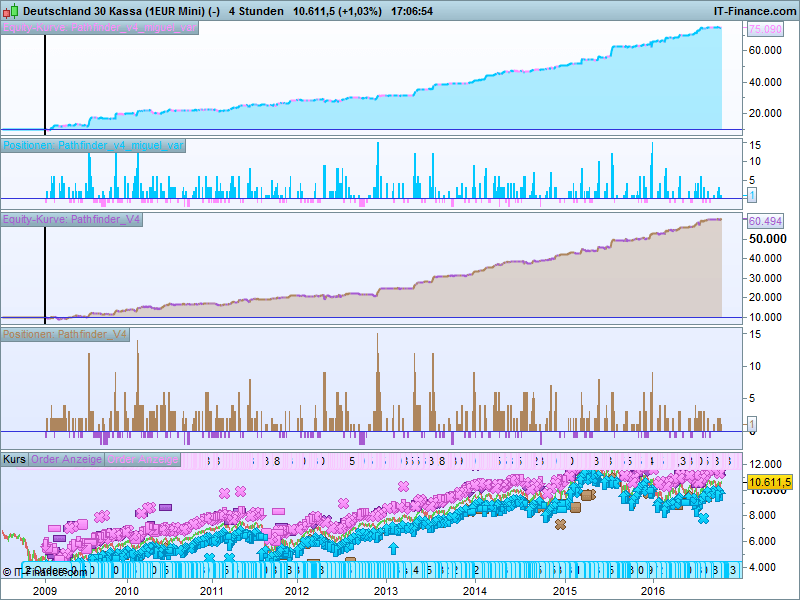Click the bold 50.000 level on equity axis
Viewport: 800px width, 600px height.
click(767, 239)
